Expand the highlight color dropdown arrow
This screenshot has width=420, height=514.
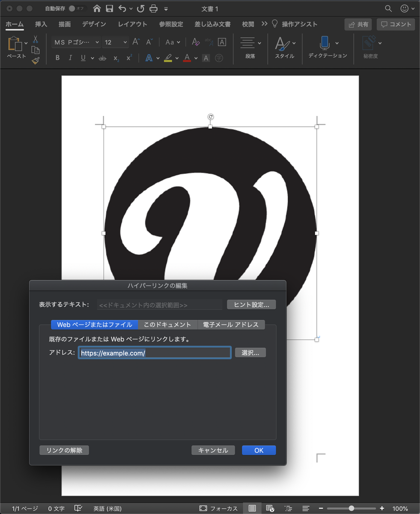tap(177, 58)
